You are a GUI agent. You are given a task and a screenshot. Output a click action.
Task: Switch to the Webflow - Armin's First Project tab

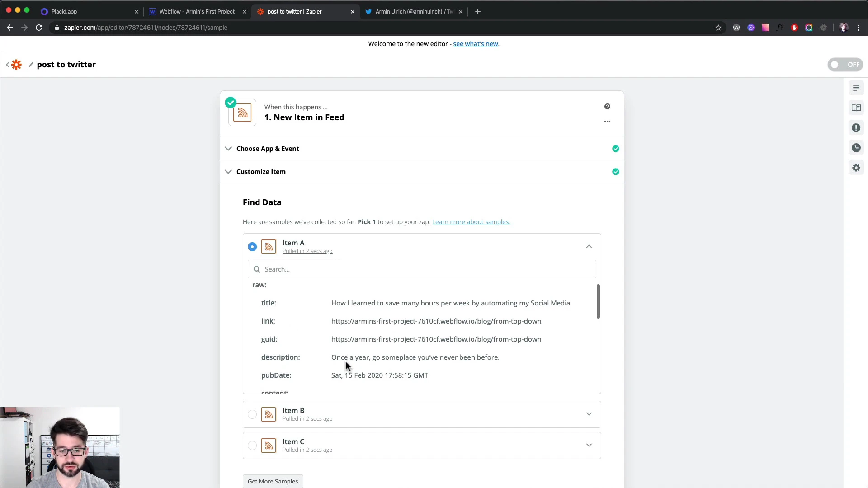[x=197, y=12]
